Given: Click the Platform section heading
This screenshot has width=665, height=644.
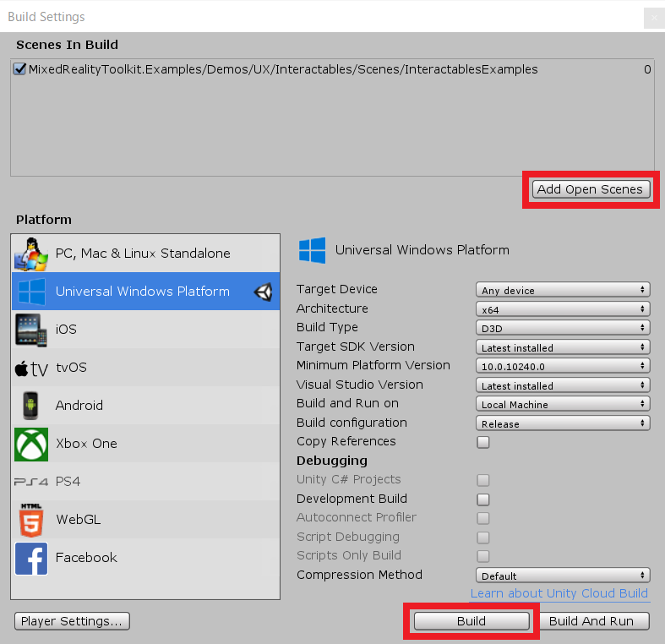Looking at the screenshot, I should [x=44, y=220].
